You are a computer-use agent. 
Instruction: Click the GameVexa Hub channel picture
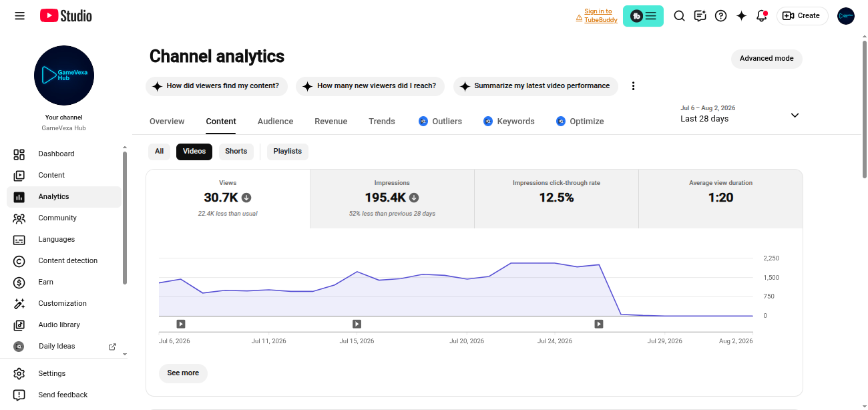point(64,75)
